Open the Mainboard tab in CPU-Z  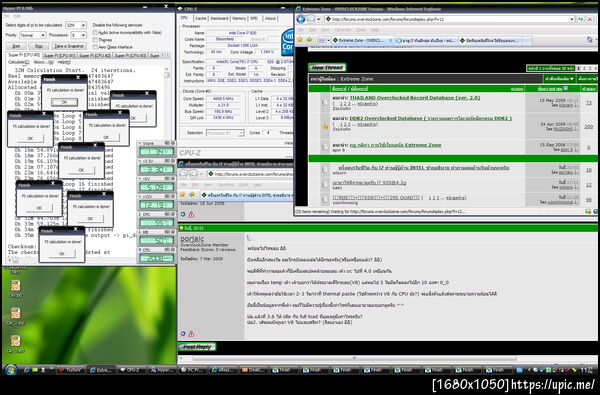220,18
